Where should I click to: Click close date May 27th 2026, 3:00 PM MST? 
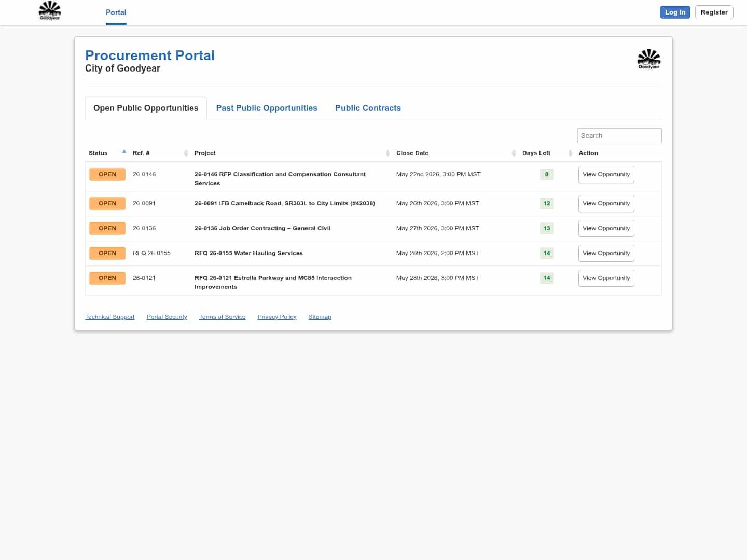[x=438, y=229]
